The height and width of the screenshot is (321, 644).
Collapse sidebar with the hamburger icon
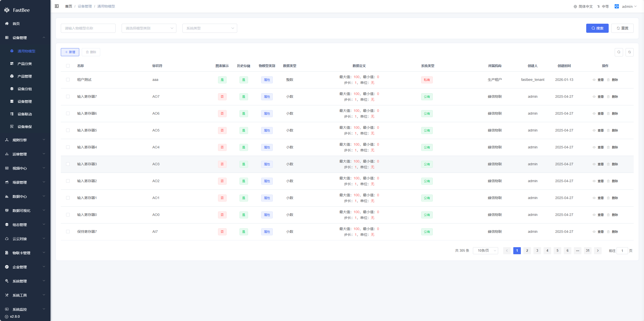tap(57, 6)
